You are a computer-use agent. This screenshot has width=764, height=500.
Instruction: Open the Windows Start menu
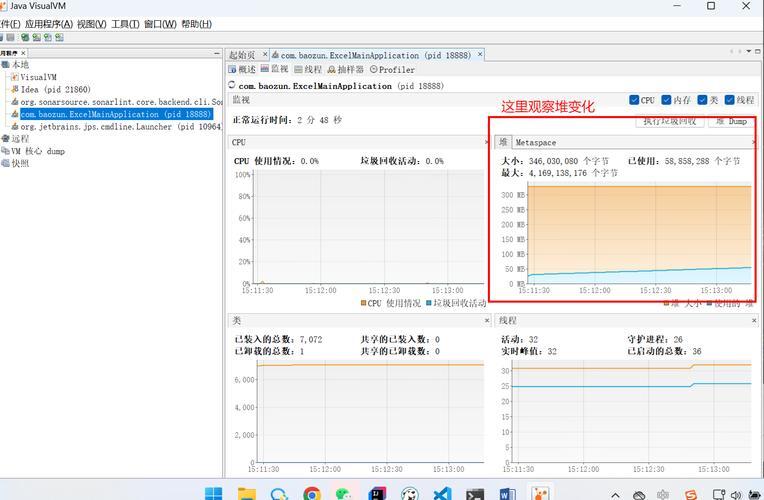pos(213,493)
